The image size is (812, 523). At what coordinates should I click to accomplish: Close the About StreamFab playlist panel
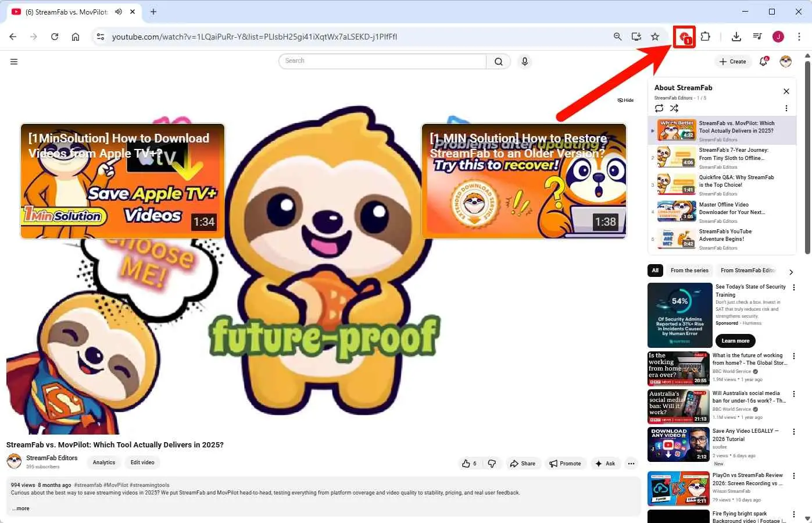[786, 91]
